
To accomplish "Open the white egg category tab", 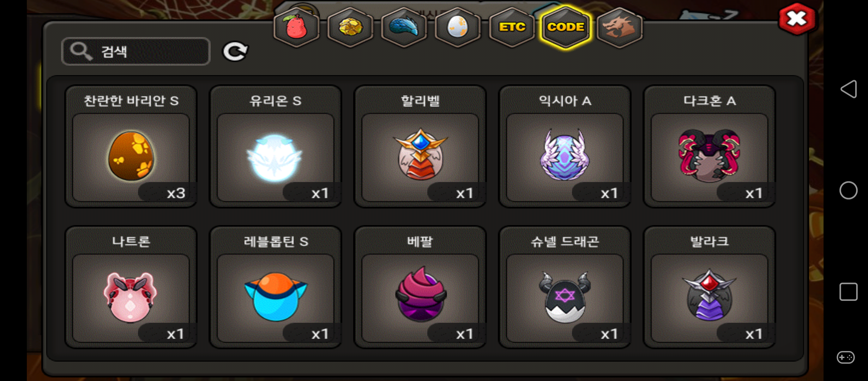I will coord(458,28).
